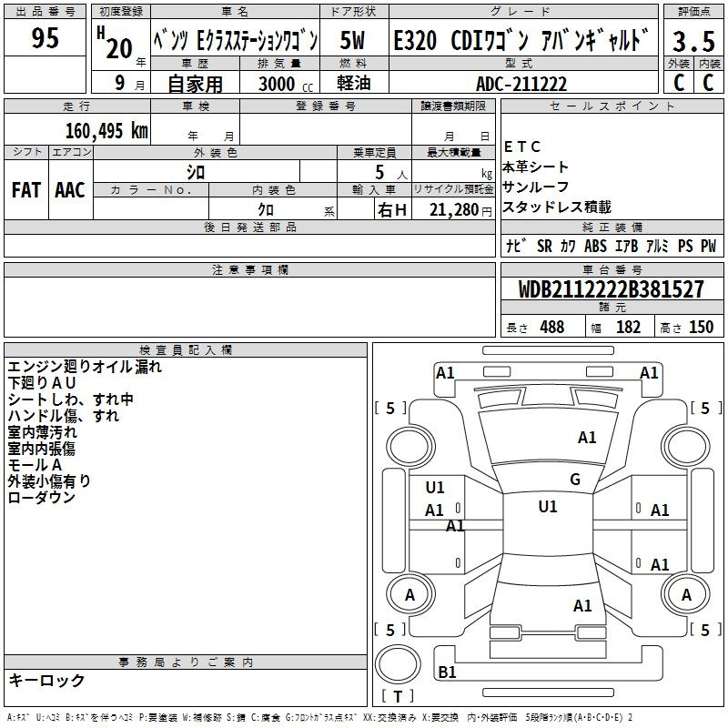
Task: Click the shift type FAT
Action: (x=26, y=190)
